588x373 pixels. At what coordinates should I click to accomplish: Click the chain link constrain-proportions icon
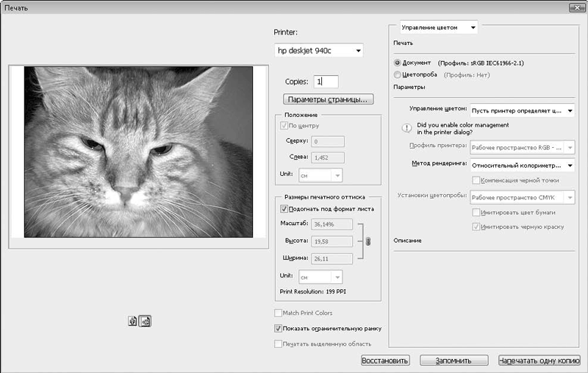[368, 241]
